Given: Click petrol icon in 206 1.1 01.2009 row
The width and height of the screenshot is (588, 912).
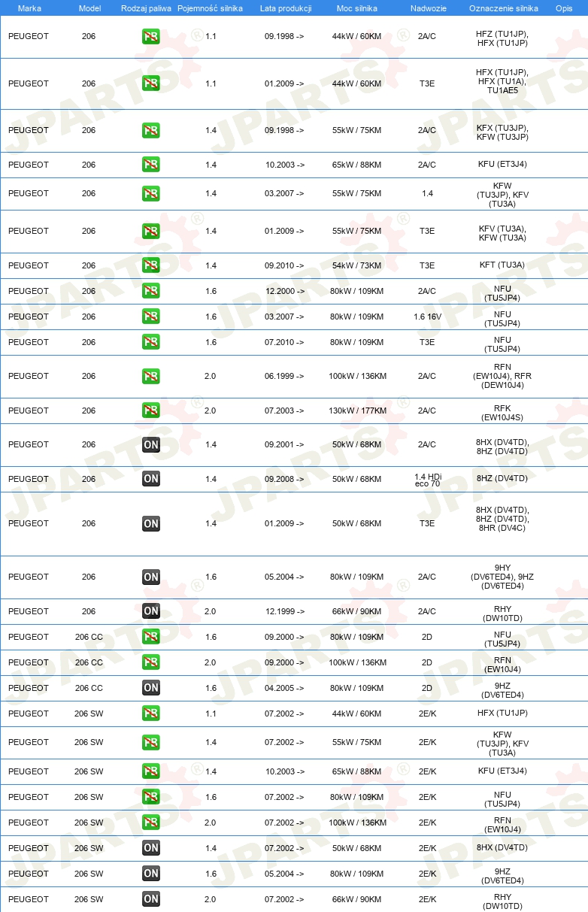Looking at the screenshot, I should (x=151, y=83).
